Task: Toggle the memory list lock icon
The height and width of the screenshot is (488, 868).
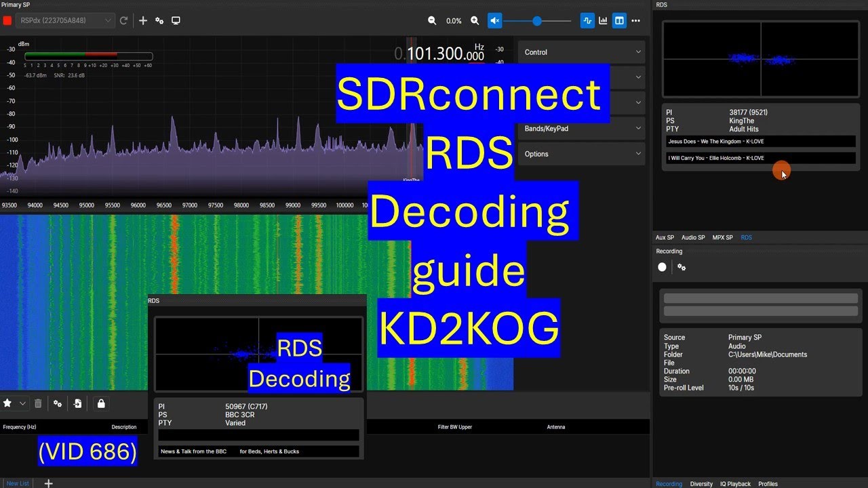Action: point(101,403)
